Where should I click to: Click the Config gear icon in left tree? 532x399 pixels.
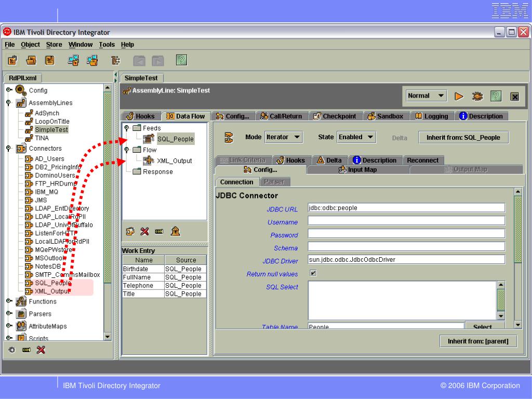(x=21, y=90)
